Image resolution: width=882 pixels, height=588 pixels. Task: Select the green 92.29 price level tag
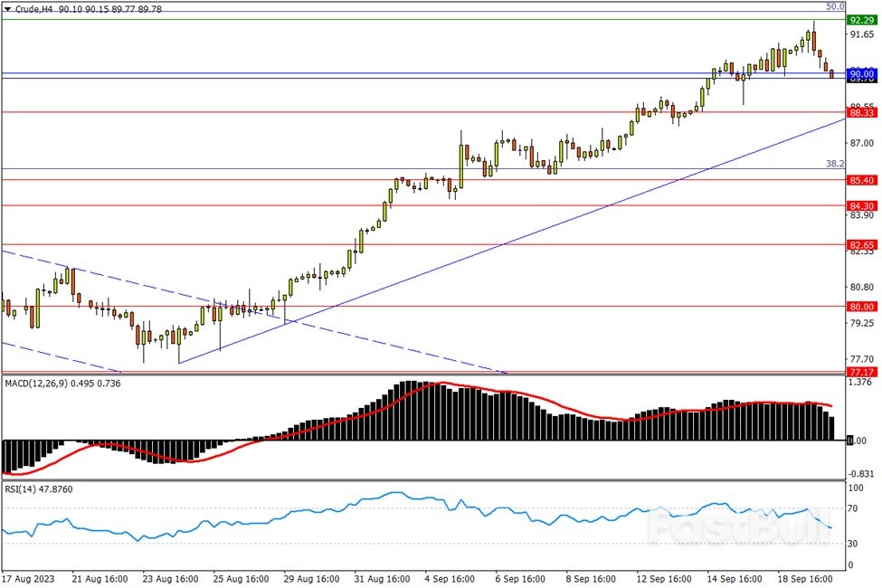859,20
